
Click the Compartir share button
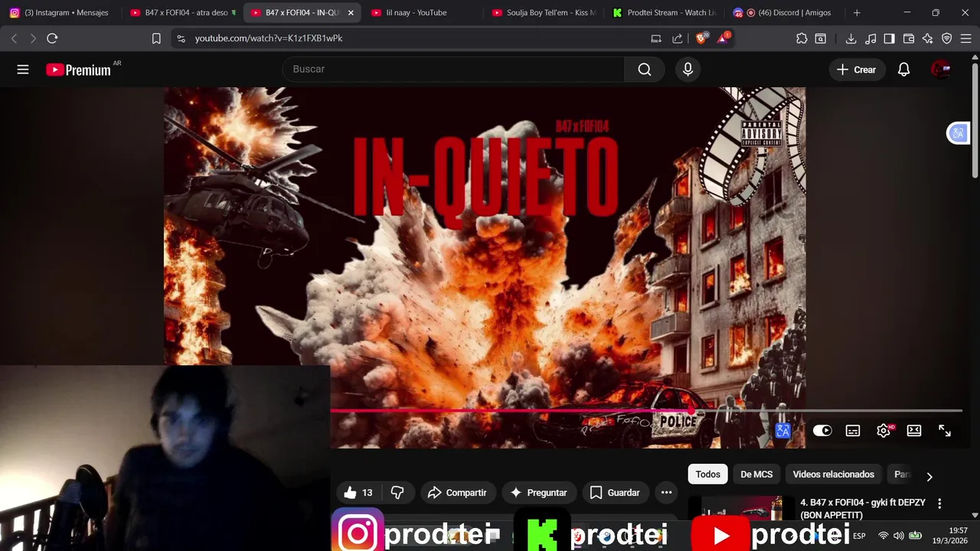457,493
